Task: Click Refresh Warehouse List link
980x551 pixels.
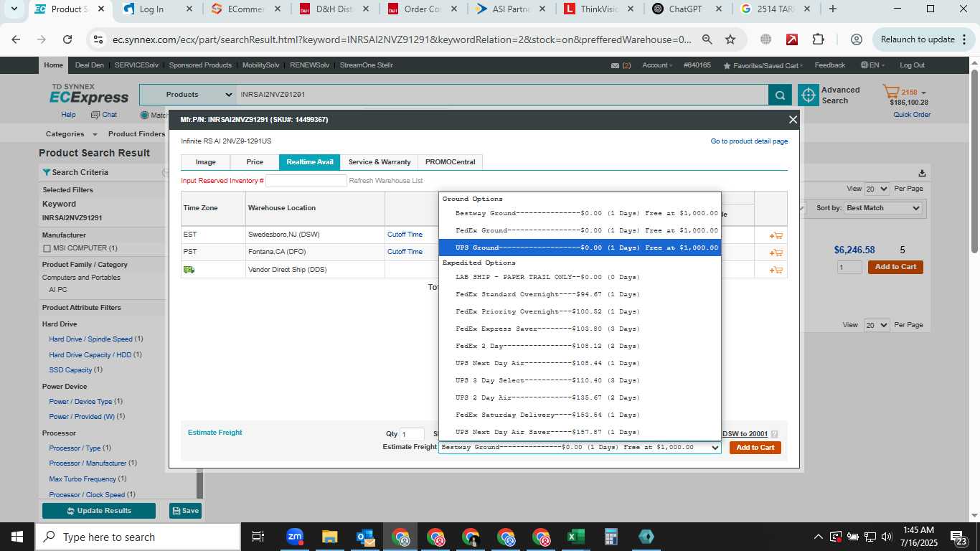Action: (386, 181)
